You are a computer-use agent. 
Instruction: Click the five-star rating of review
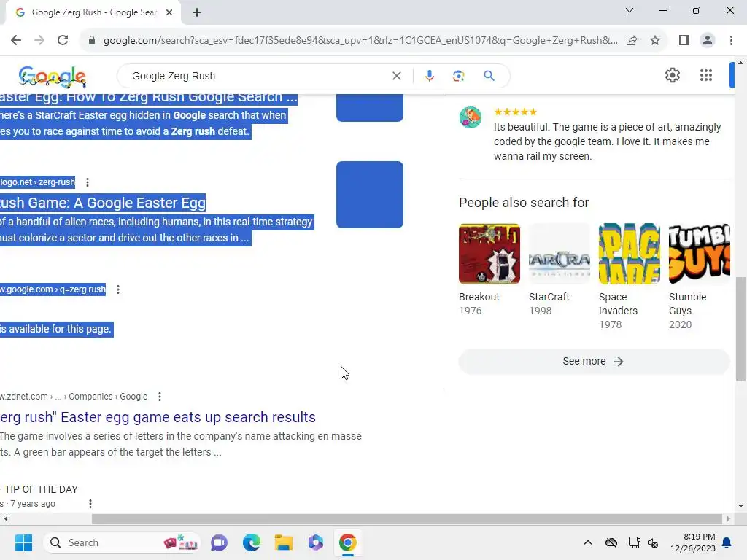[x=516, y=112]
